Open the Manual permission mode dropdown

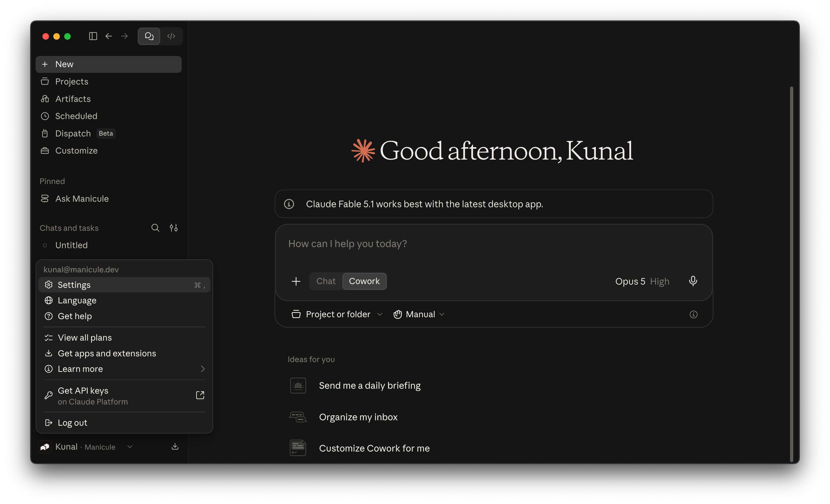[419, 315]
